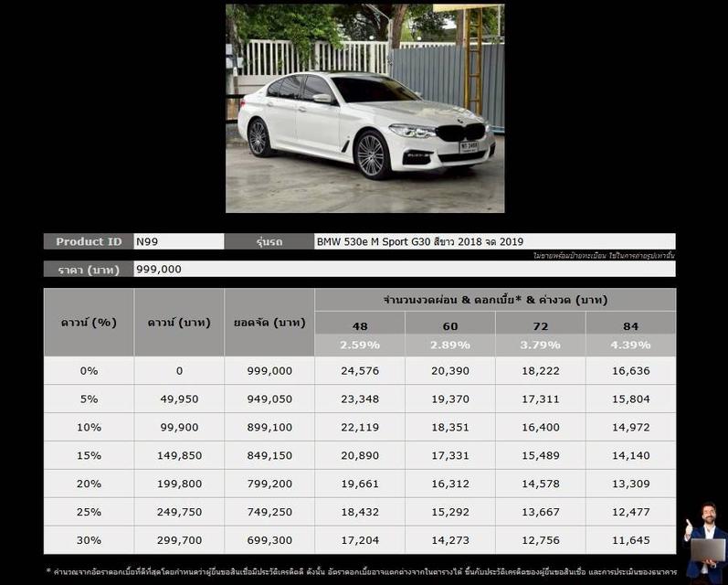
Task: Click the 15% down payment row label
Action: point(89,456)
